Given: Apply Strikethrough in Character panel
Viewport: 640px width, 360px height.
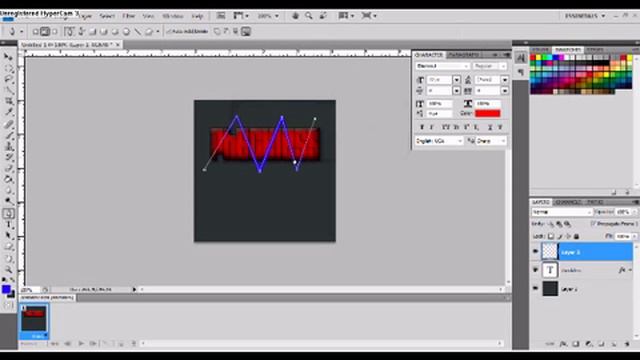Looking at the screenshot, I should coord(500,127).
